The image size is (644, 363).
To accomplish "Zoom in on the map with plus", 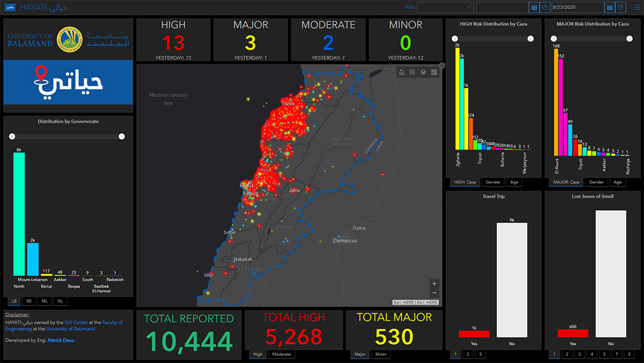I will point(435,284).
